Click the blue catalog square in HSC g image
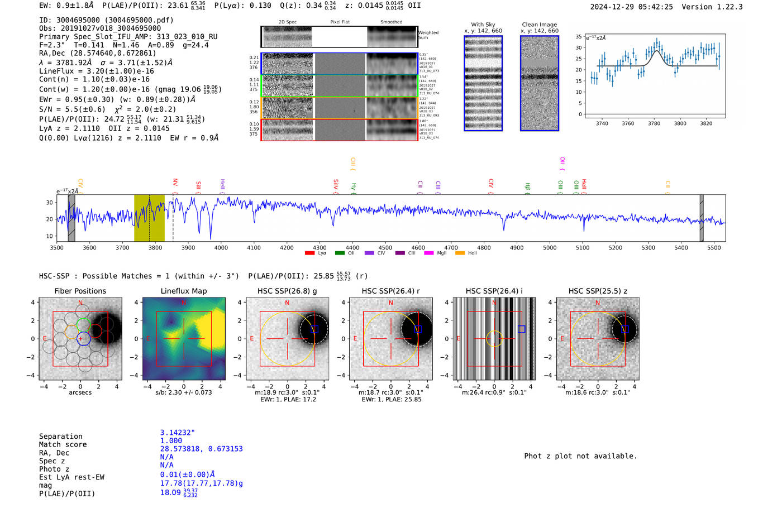This screenshot has height=532, width=782. [314, 329]
